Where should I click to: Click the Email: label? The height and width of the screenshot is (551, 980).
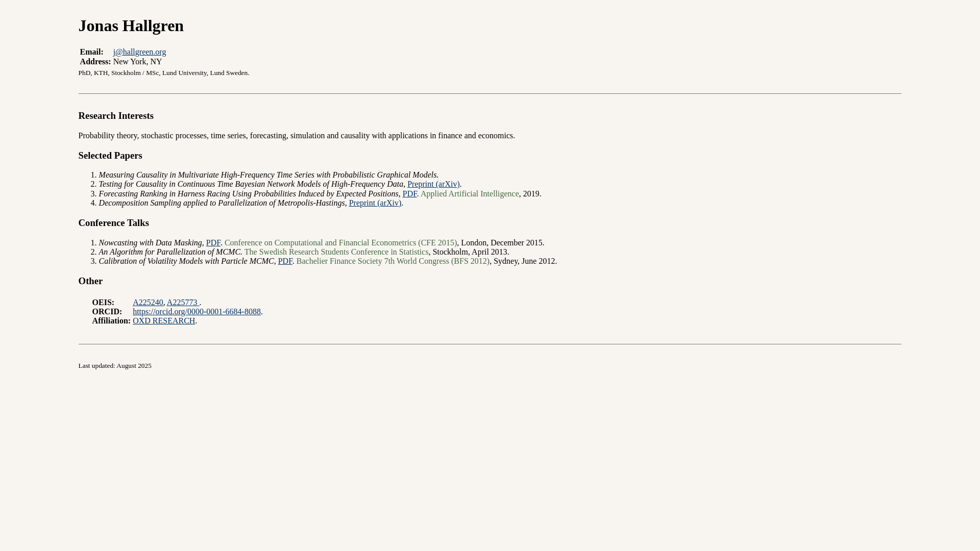click(x=92, y=52)
